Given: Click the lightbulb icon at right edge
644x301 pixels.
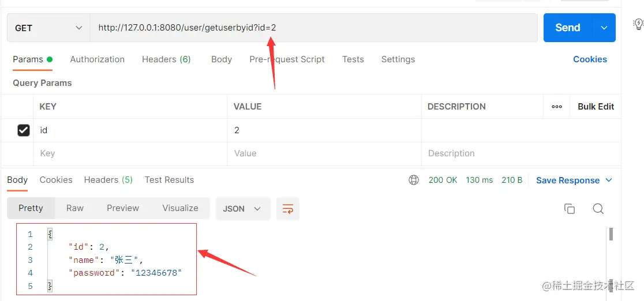Looking at the screenshot, I should click(x=638, y=24).
